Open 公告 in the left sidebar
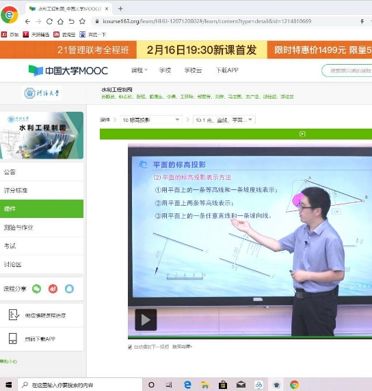The width and height of the screenshot is (372, 391). click(x=42, y=172)
